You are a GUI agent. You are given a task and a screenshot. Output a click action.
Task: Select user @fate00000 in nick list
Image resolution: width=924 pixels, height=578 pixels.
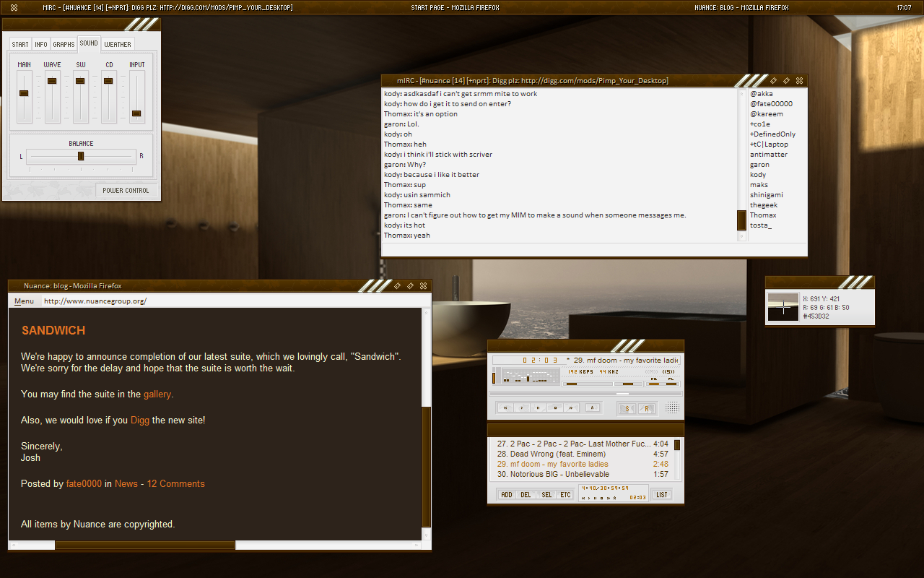coord(771,104)
